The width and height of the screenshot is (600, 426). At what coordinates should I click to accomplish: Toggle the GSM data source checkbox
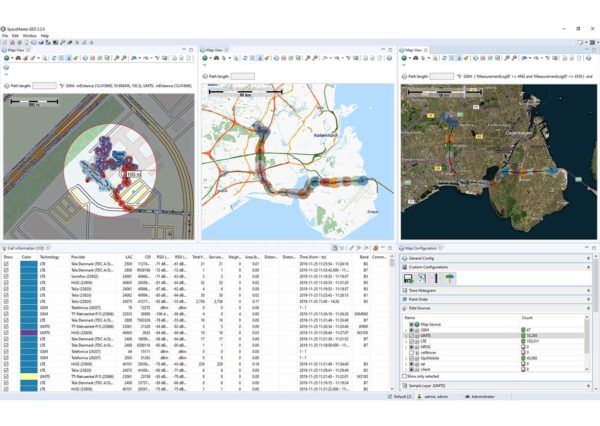(x=411, y=330)
